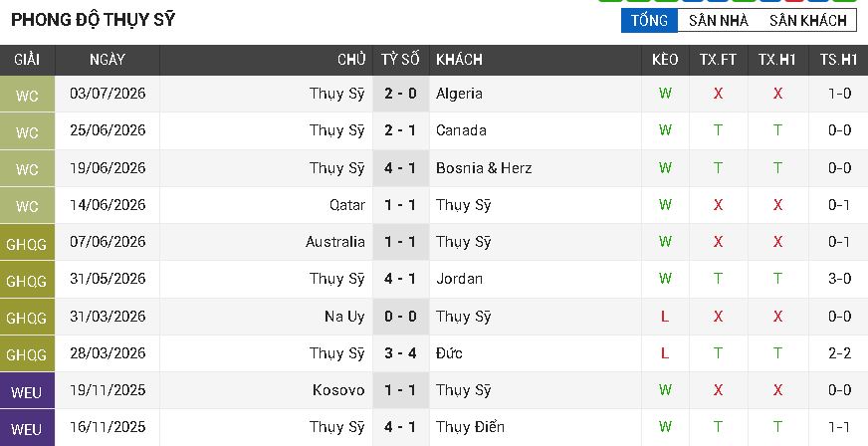Click the TỶ SỐ column header
Image resolution: width=868 pixels, height=446 pixels.
click(x=400, y=60)
